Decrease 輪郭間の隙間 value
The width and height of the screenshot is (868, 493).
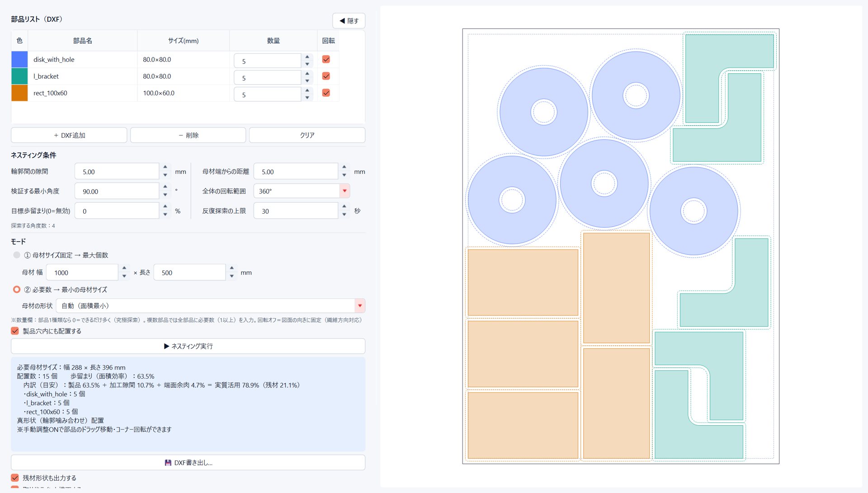coord(165,175)
